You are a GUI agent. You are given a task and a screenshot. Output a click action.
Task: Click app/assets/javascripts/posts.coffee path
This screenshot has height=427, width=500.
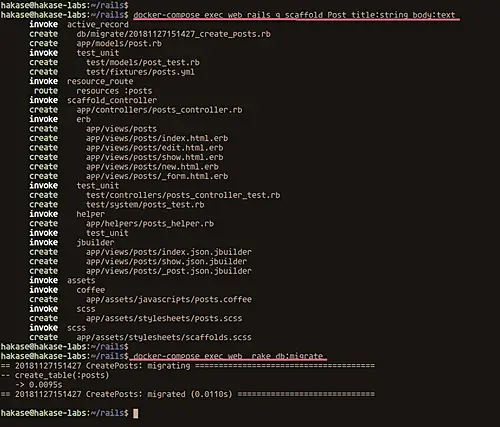(x=169, y=299)
